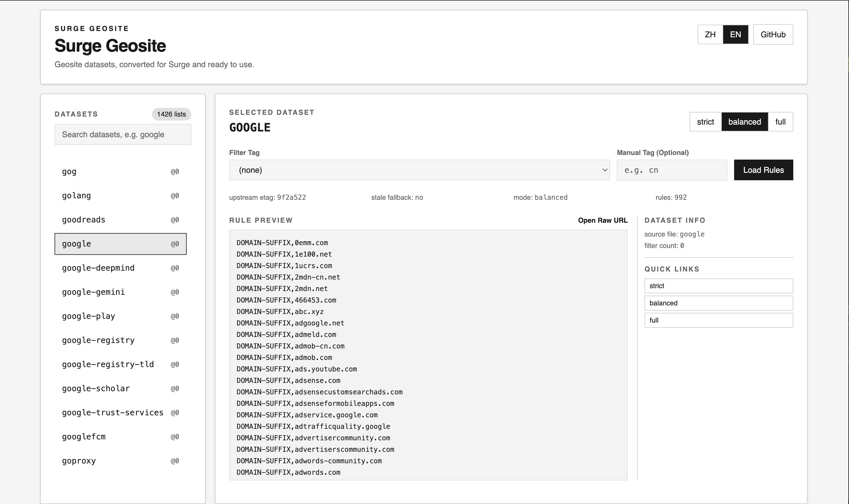Image resolution: width=849 pixels, height=504 pixels.
Task: Select strict mode toggle at top
Action: coord(705,122)
